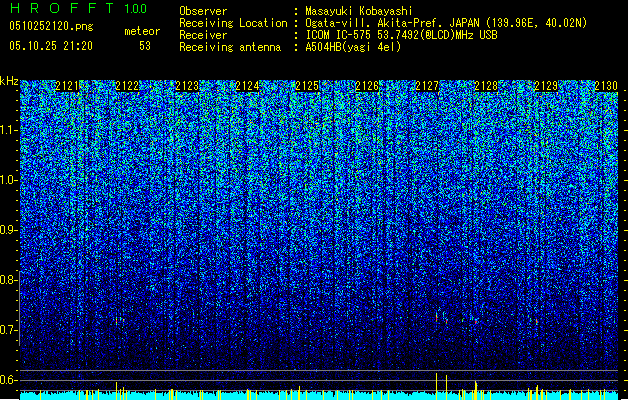Click the 0.6 kHz axis label

pyautogui.click(x=8, y=380)
